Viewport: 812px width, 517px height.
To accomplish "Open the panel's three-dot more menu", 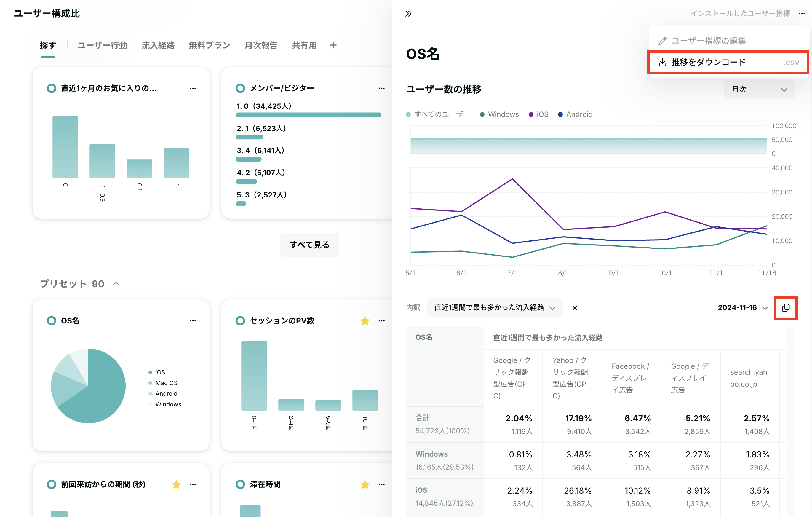I will coord(802,14).
